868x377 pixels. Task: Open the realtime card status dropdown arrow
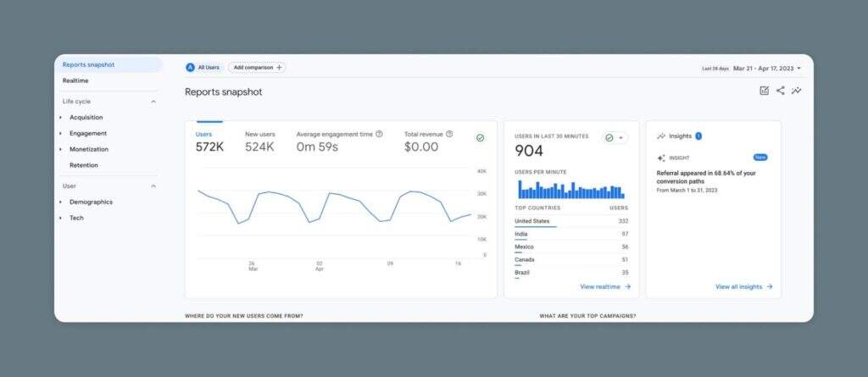click(621, 138)
